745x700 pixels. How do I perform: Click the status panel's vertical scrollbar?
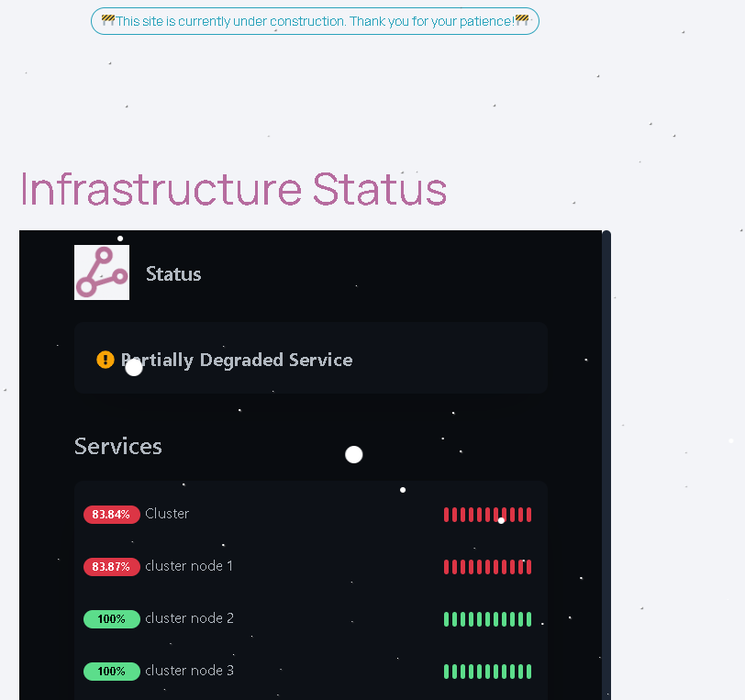(x=606, y=459)
